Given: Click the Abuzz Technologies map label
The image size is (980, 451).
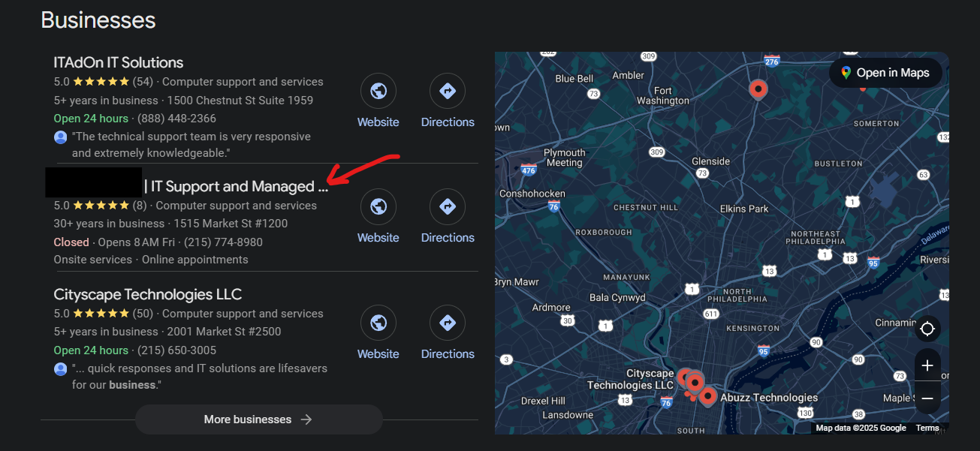Looking at the screenshot, I should click(x=768, y=398).
